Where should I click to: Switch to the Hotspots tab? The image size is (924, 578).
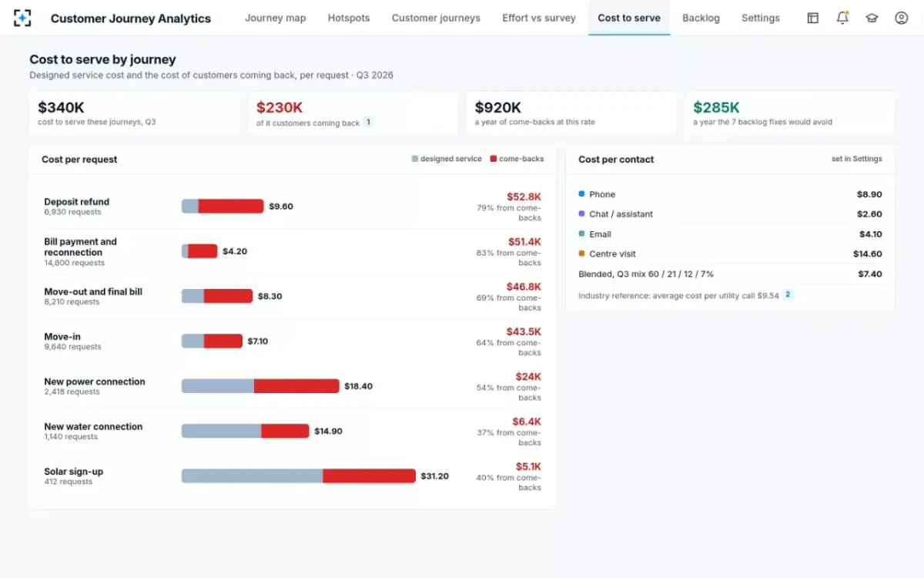point(349,18)
